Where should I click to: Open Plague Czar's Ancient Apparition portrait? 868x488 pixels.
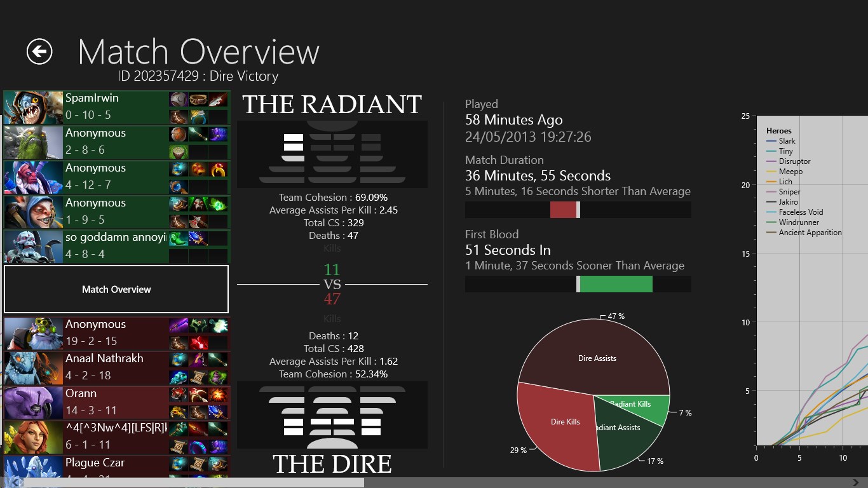point(33,467)
